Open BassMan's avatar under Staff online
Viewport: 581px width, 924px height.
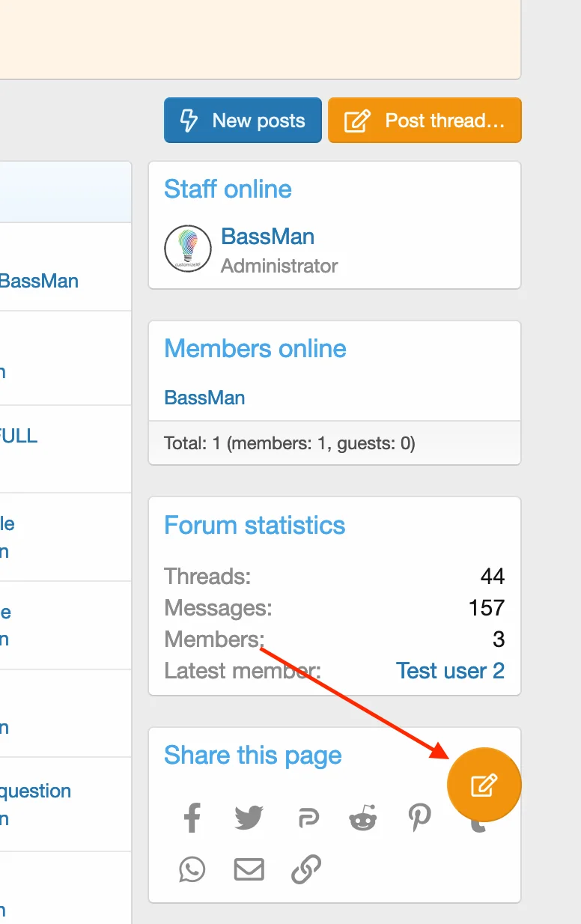point(187,249)
